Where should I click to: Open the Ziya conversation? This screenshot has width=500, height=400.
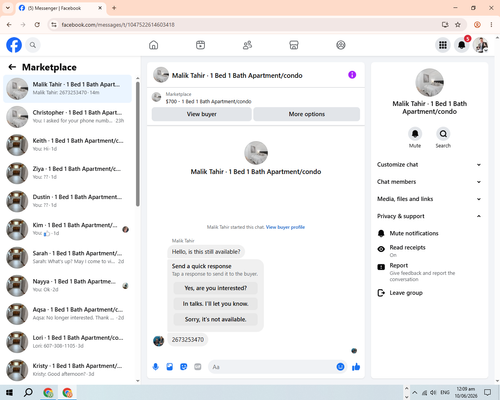coord(67,173)
